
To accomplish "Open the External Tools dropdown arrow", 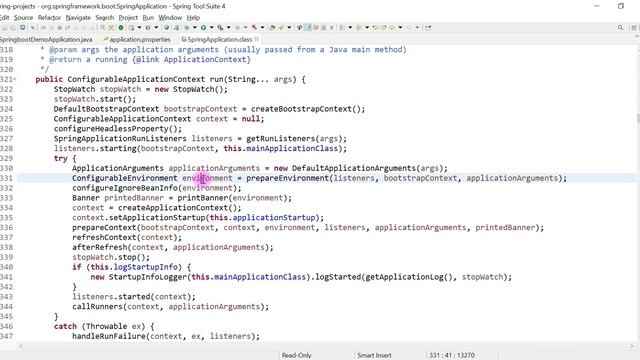I will click(229, 28).
